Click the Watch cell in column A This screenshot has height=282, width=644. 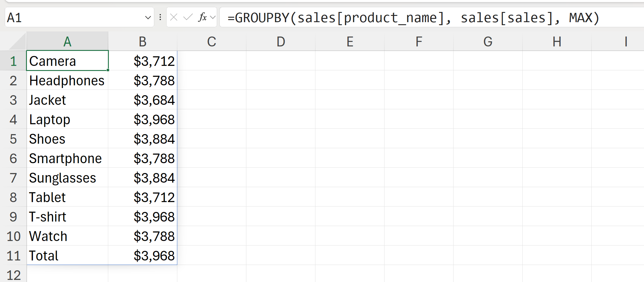tap(67, 236)
